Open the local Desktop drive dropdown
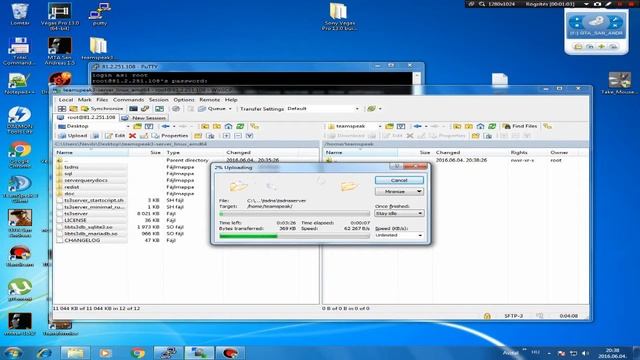 click(93, 126)
